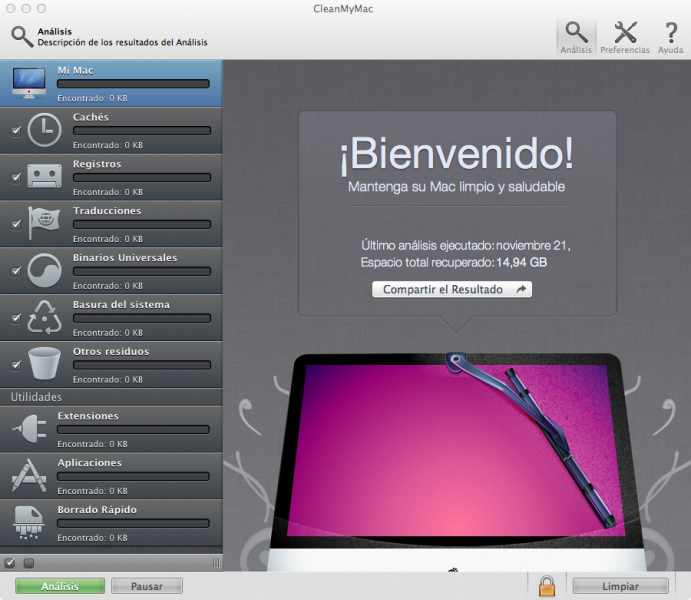Image resolution: width=691 pixels, height=600 pixels.
Task: Click the window close button
Action: point(11,8)
